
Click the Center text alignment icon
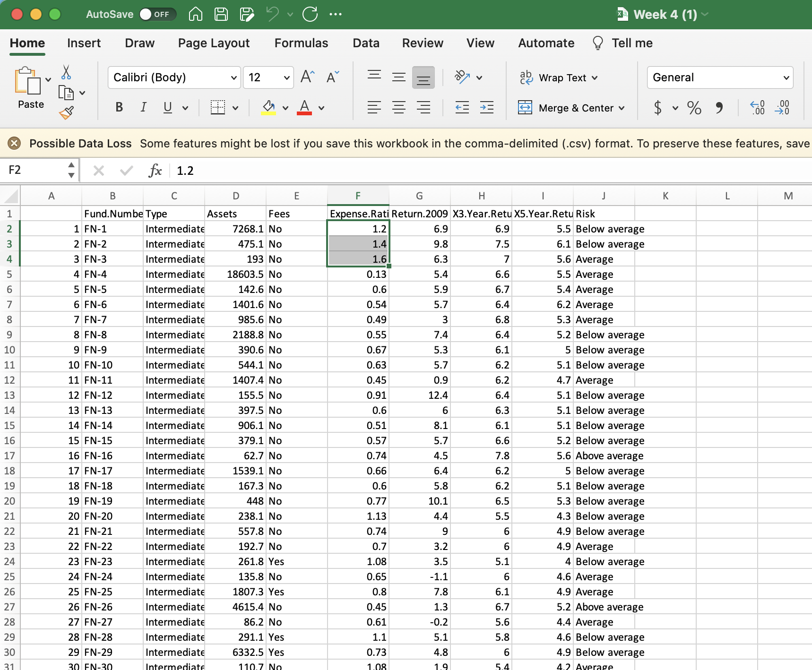(x=398, y=108)
